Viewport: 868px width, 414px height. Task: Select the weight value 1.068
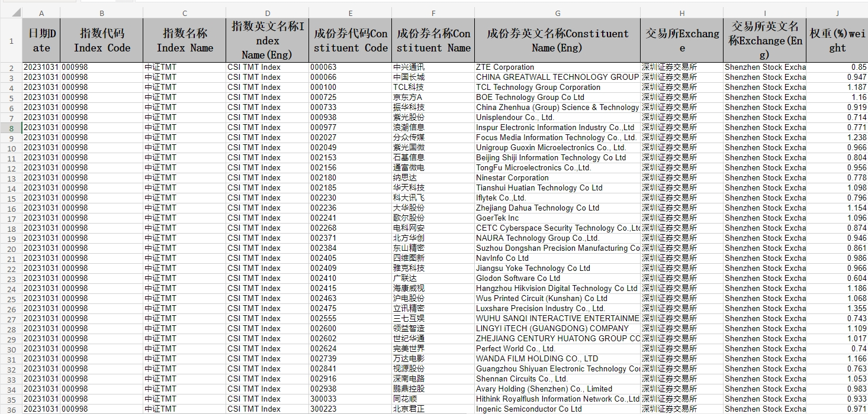pyautogui.click(x=837, y=299)
